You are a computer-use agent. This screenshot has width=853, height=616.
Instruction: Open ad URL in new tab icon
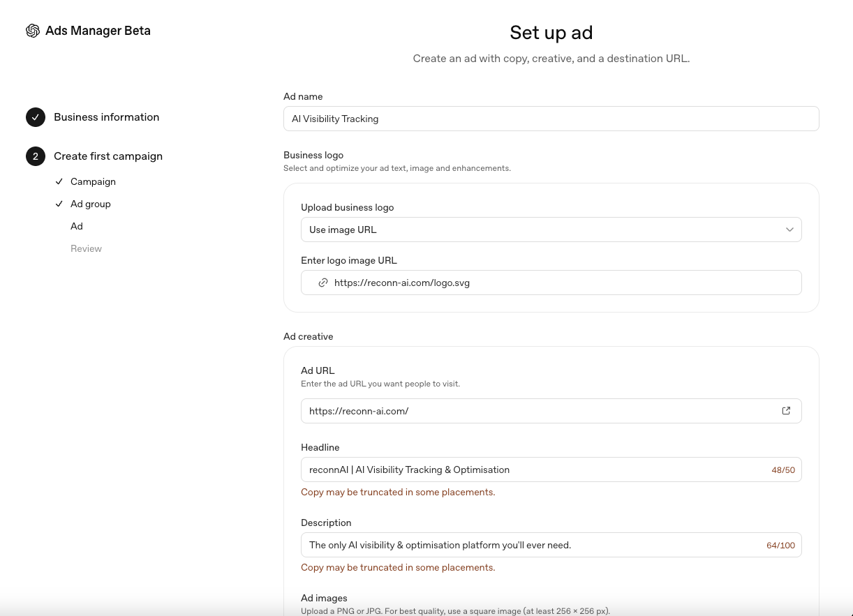(786, 411)
